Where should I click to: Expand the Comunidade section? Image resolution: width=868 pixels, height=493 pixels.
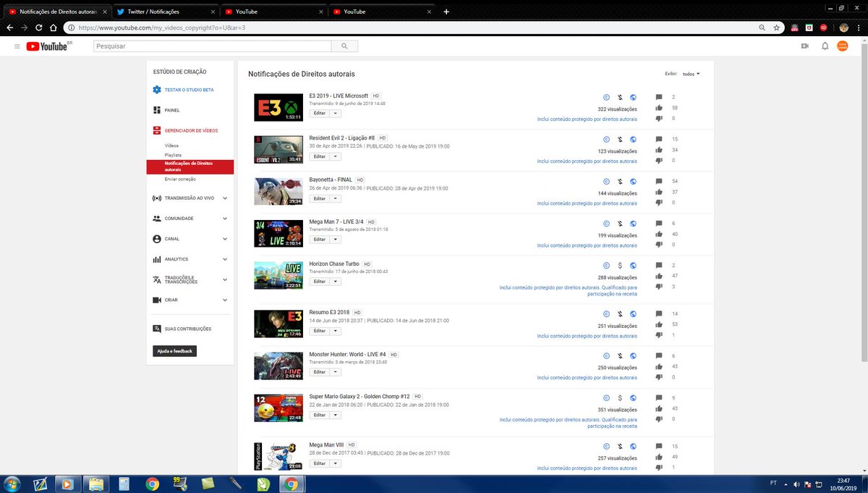point(225,218)
